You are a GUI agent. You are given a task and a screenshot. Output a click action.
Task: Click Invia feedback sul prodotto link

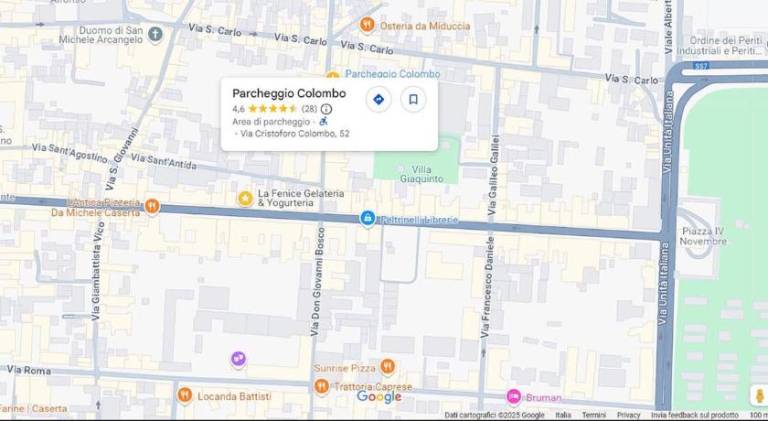(695, 415)
